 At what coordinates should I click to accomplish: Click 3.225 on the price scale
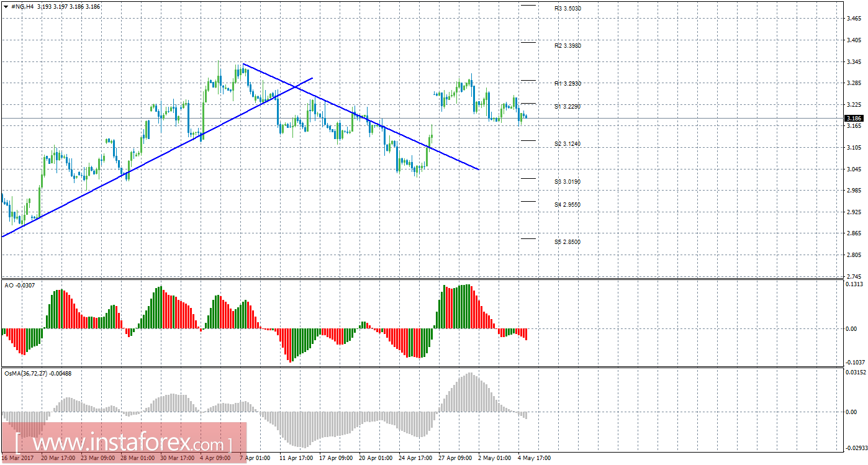coord(854,105)
